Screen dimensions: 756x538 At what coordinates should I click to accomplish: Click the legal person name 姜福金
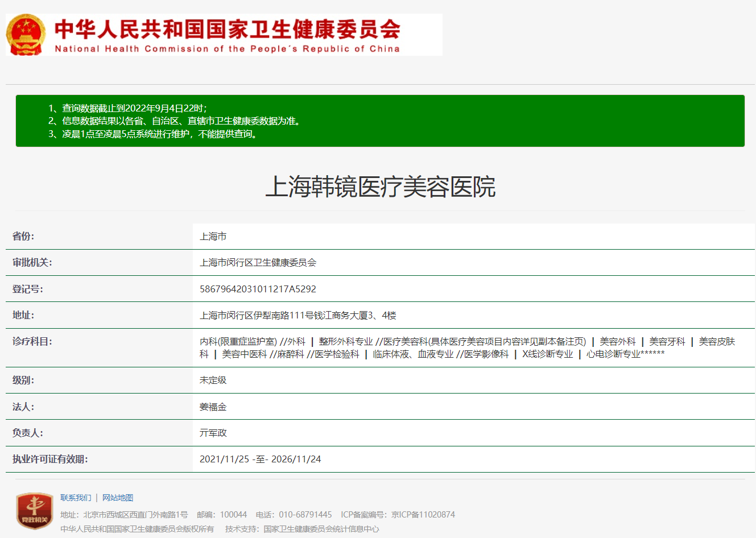coord(213,407)
